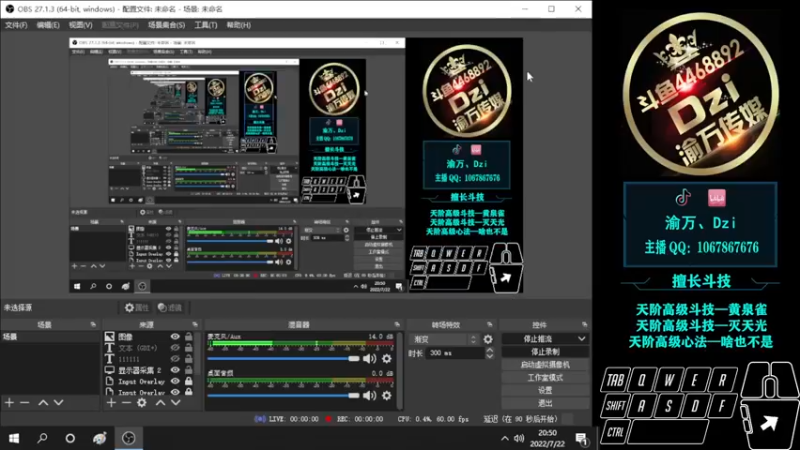The width and height of the screenshot is (800, 450).
Task: Remove the selected scene with the minus icon in the 场景 dock
Action: (24, 403)
